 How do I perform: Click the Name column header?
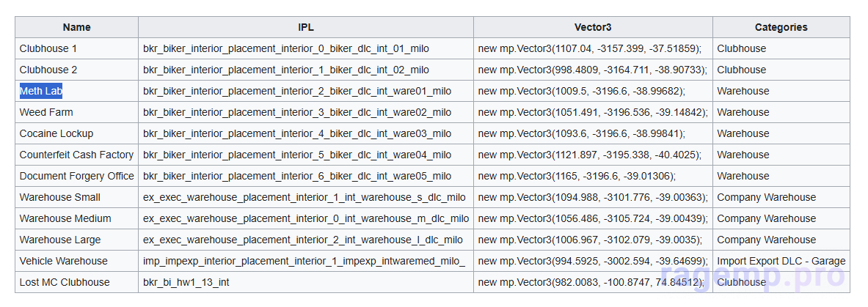coord(76,27)
